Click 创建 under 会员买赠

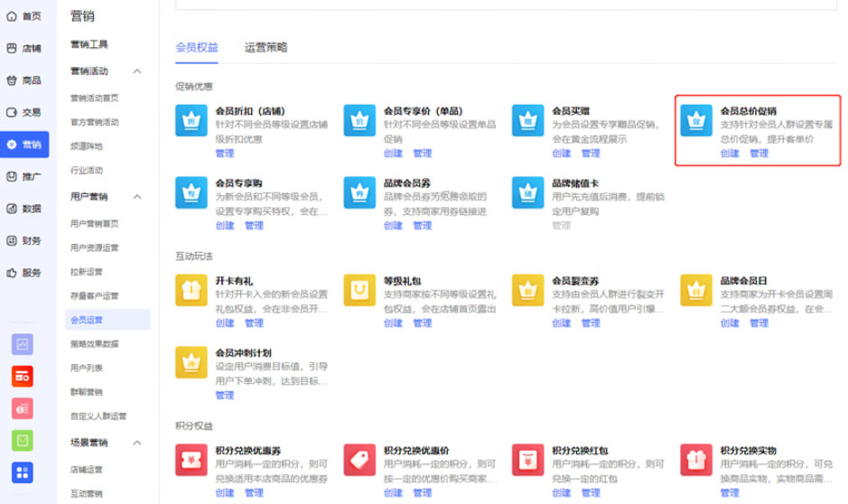tap(562, 154)
